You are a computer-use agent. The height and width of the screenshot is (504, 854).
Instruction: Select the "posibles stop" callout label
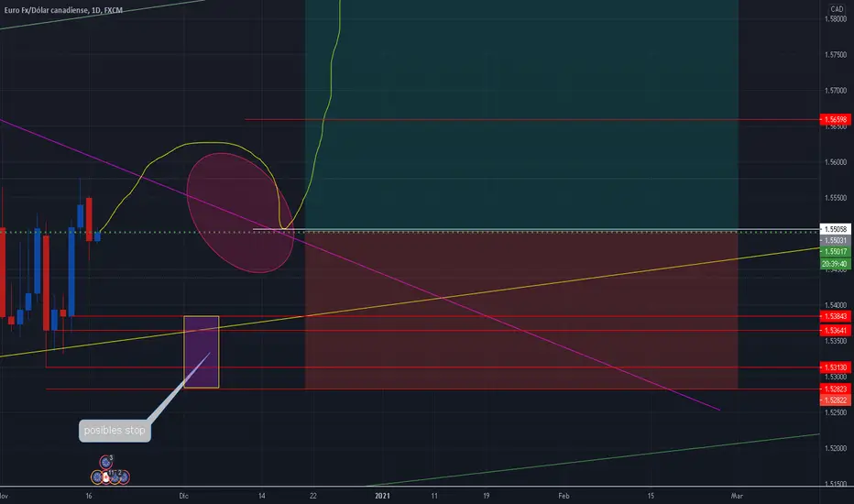[115, 431]
